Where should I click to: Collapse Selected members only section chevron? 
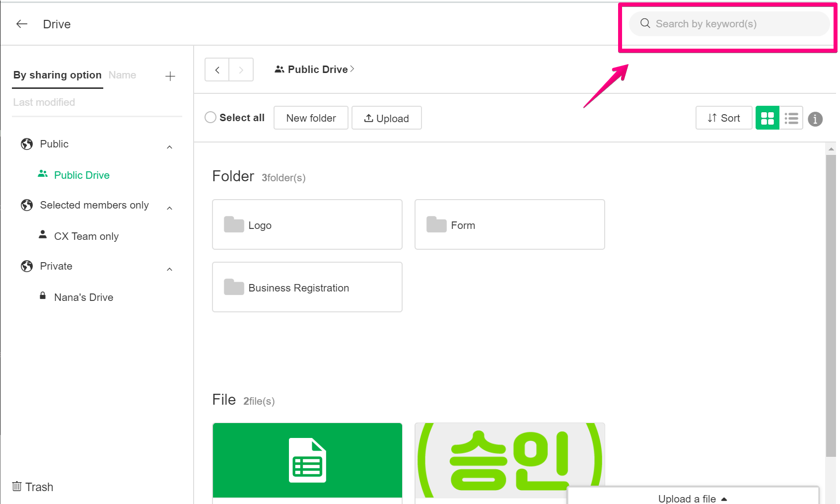point(170,208)
